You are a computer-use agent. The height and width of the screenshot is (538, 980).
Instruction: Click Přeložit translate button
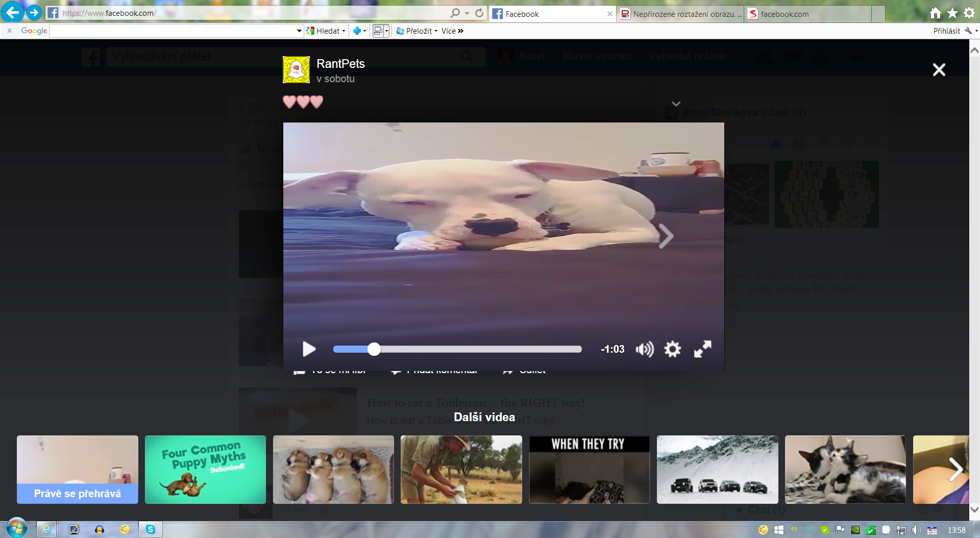[414, 31]
